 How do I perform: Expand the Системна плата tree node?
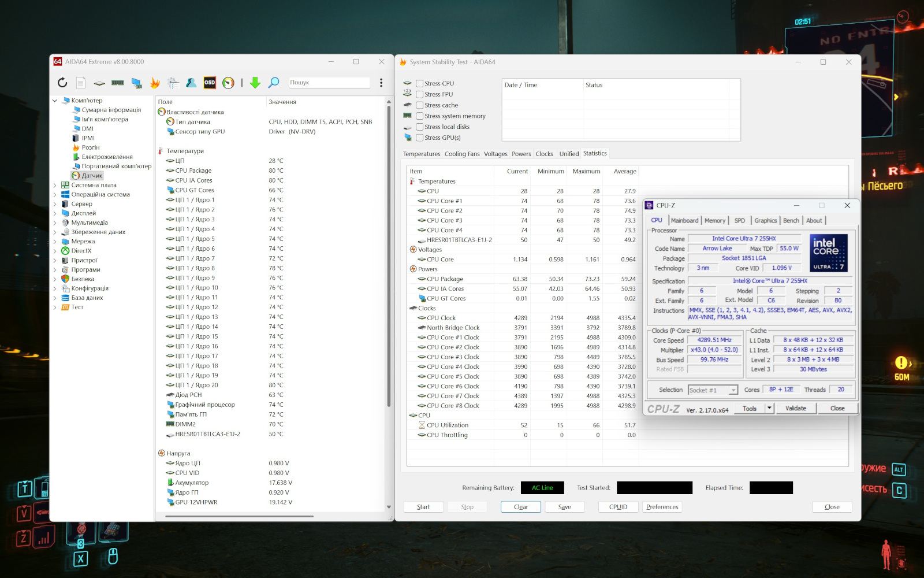(55, 186)
